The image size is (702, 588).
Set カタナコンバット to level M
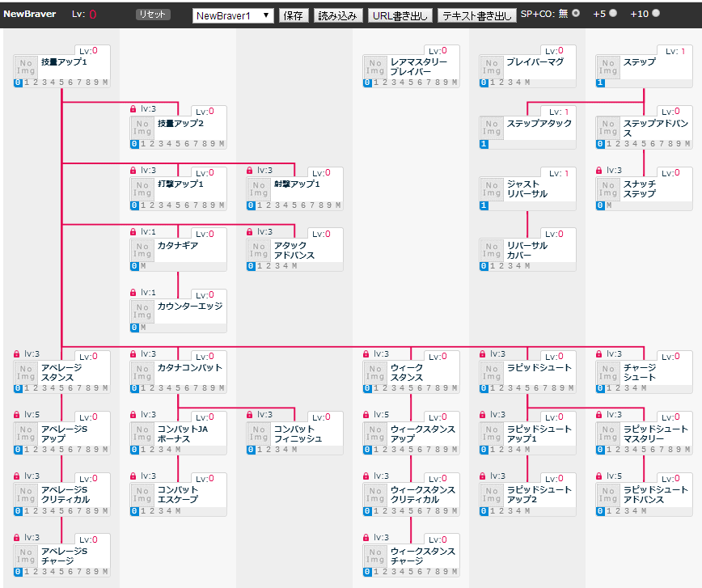click(x=222, y=388)
